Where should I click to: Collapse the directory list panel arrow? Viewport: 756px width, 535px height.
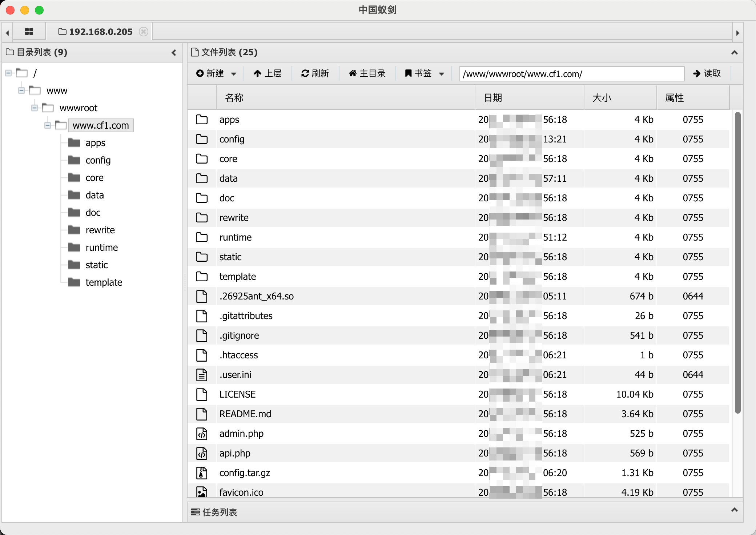coord(174,53)
